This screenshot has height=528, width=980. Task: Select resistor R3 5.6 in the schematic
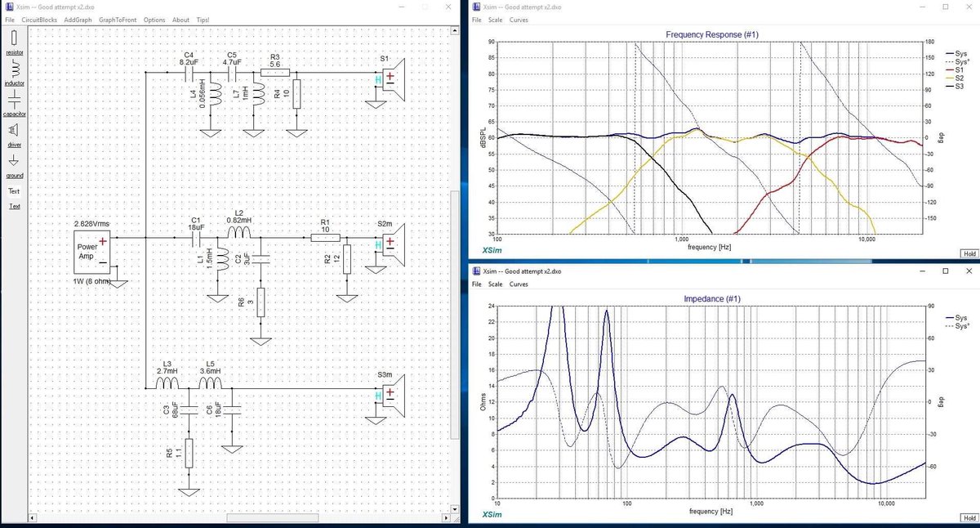(x=274, y=72)
